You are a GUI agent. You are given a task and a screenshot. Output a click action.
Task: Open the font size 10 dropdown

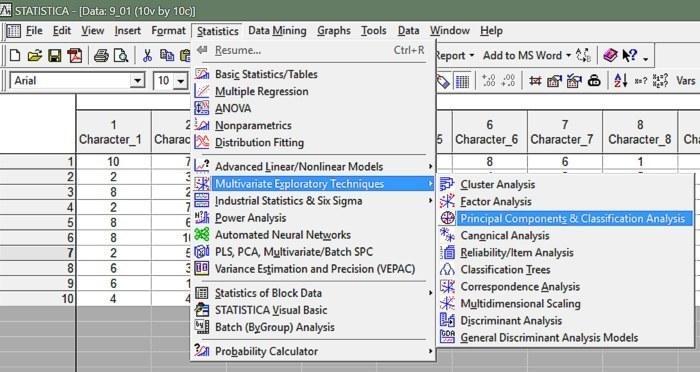tap(180, 81)
